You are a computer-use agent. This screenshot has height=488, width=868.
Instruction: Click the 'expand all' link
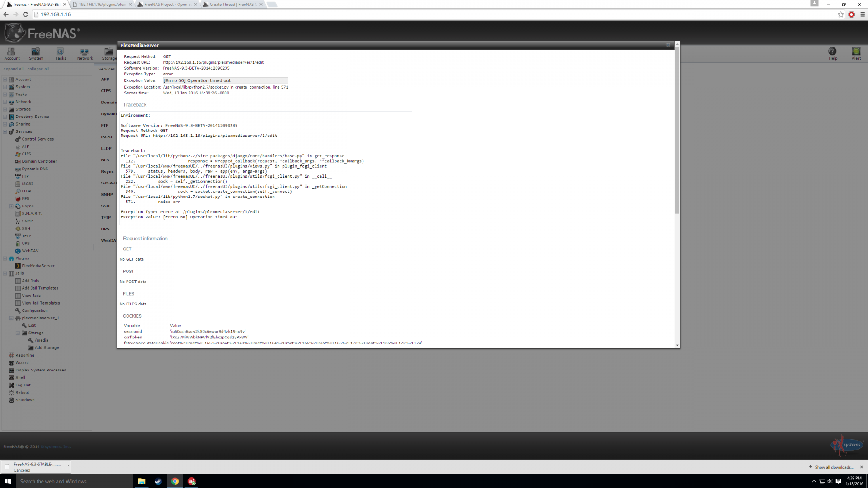pos(13,69)
